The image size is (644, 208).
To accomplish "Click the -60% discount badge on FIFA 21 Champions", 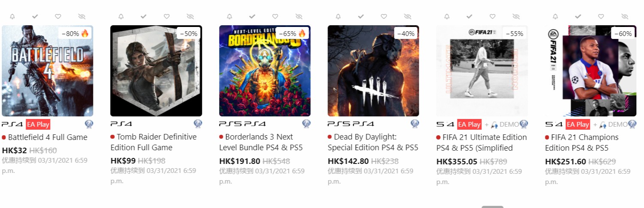I will [623, 33].
